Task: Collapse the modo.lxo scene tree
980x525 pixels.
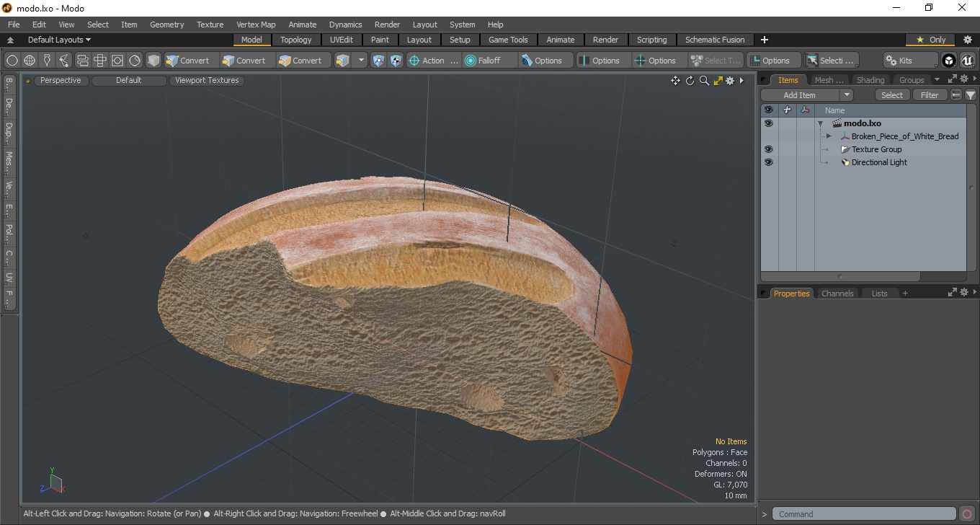Action: (820, 123)
